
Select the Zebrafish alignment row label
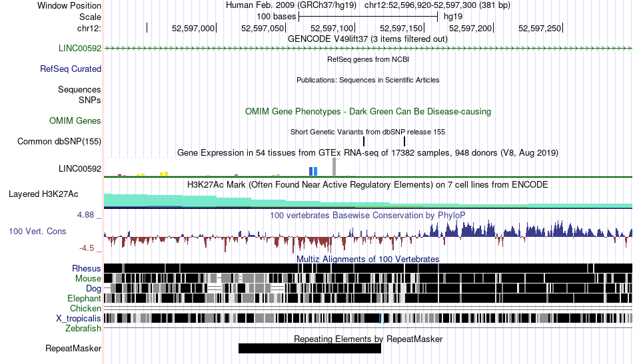pos(83,329)
